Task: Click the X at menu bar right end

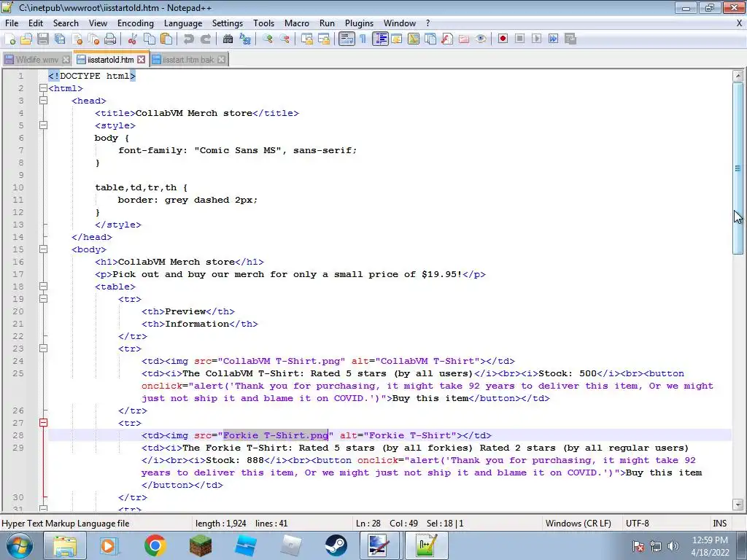Action: [x=740, y=23]
